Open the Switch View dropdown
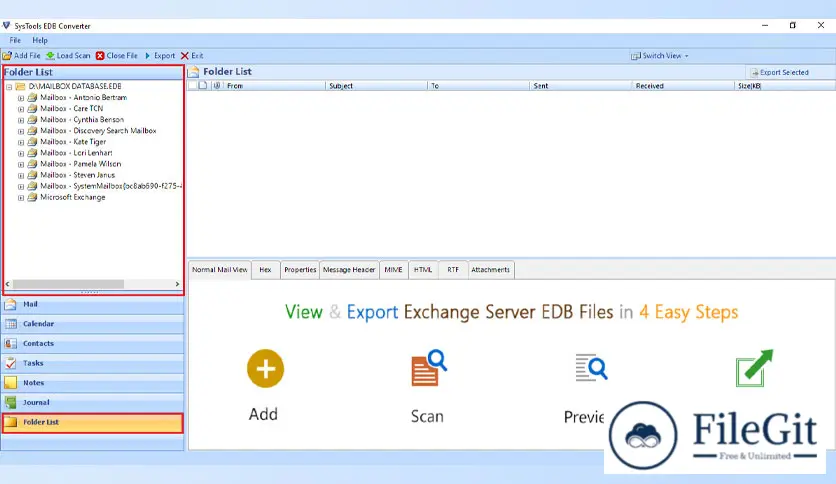This screenshot has width=836, height=484. (x=660, y=55)
